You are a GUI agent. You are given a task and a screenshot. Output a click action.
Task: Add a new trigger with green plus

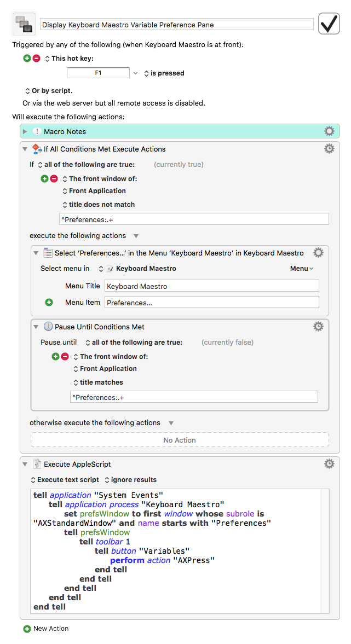pos(27,59)
